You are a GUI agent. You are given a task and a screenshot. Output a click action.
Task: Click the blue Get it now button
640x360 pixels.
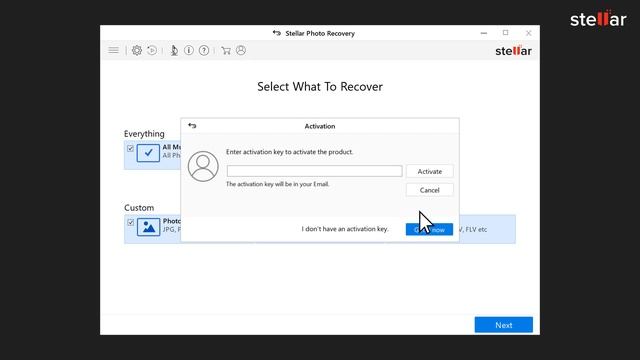[x=429, y=229]
